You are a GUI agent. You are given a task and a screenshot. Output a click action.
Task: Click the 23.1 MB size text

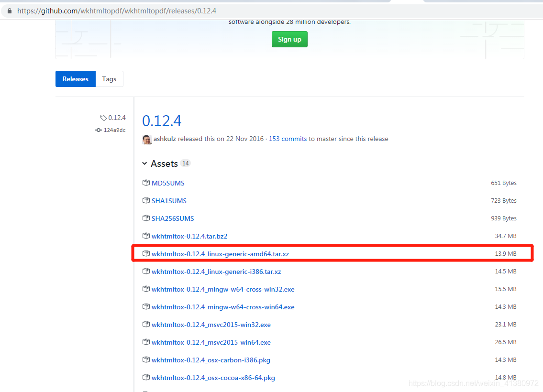point(506,324)
